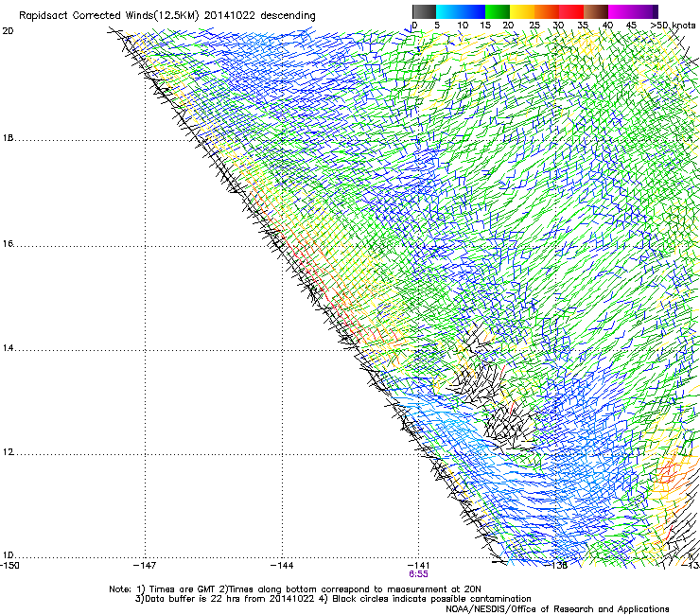This screenshot has width=700, height=615.
Task: Click the date text '20141022 descending' in title
Action: coord(260,16)
